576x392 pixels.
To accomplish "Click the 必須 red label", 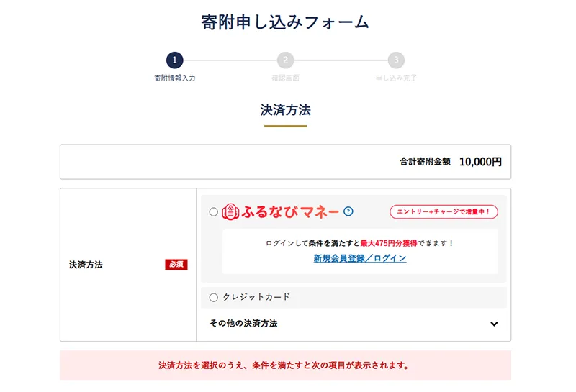I will coord(176,264).
